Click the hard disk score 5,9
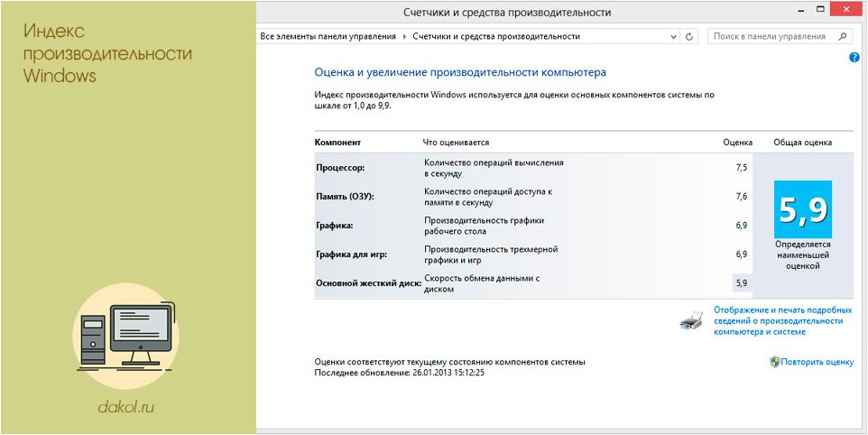The width and height of the screenshot is (868, 435). coord(742,282)
